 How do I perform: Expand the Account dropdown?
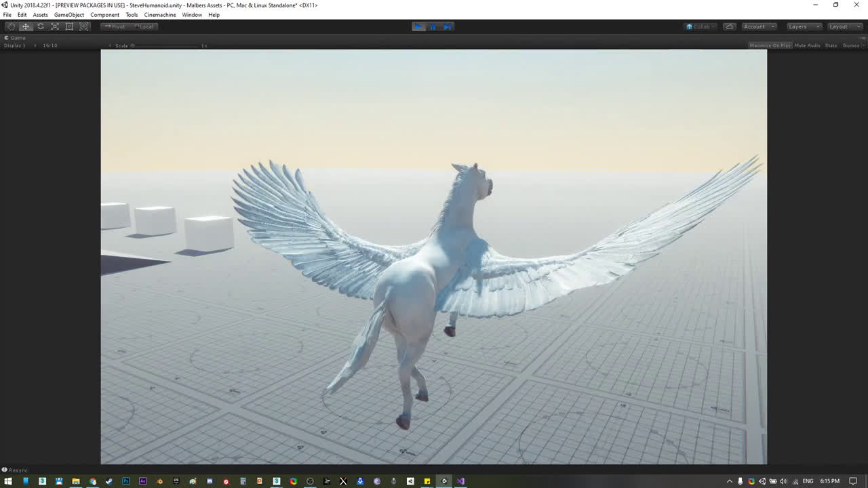[x=758, y=26]
